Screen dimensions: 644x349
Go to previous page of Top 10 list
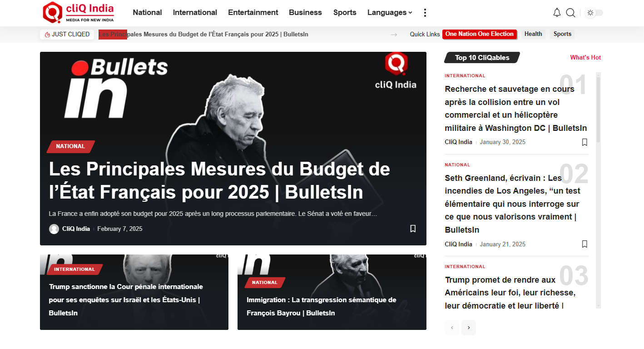coord(452,328)
